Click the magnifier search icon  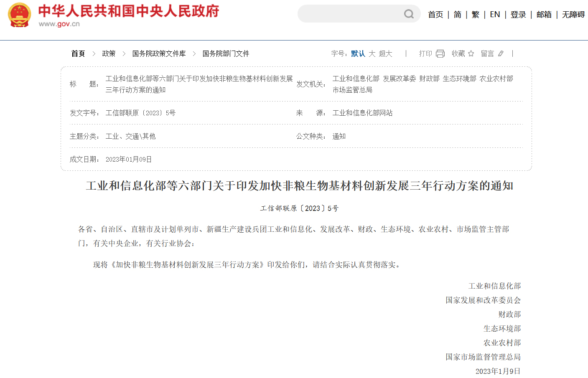coord(409,14)
